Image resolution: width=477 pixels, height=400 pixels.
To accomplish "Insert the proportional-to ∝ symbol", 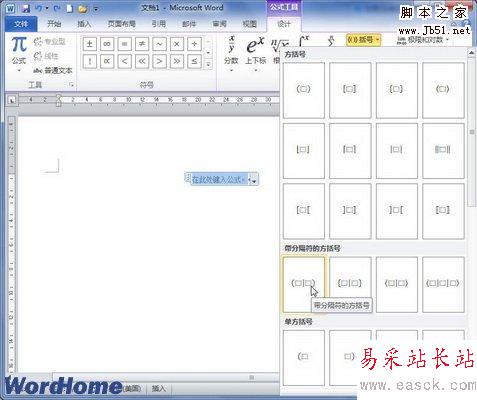I will [x=107, y=61].
